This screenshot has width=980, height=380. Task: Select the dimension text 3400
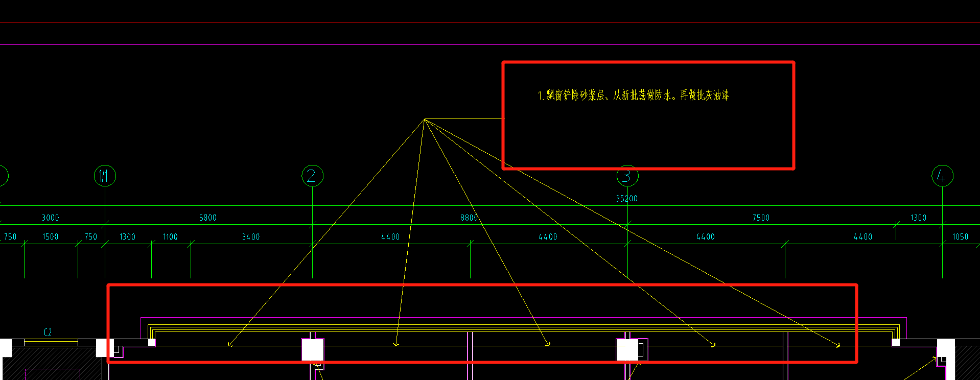coord(251,237)
